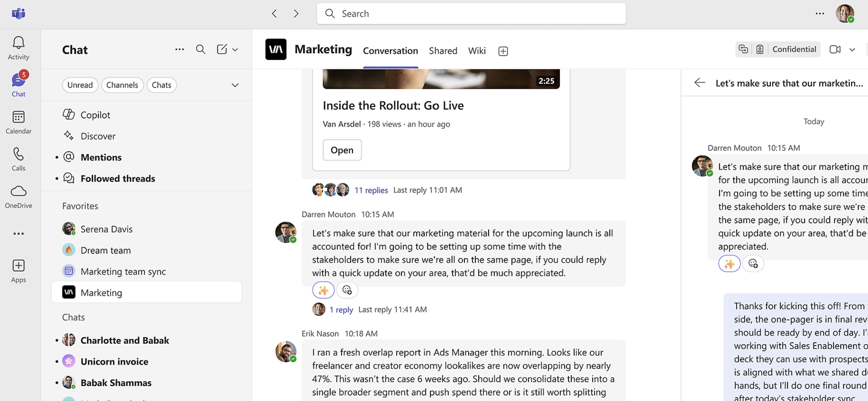The image size is (868, 401).
Task: Switch to the Shared tab
Action: tap(443, 51)
